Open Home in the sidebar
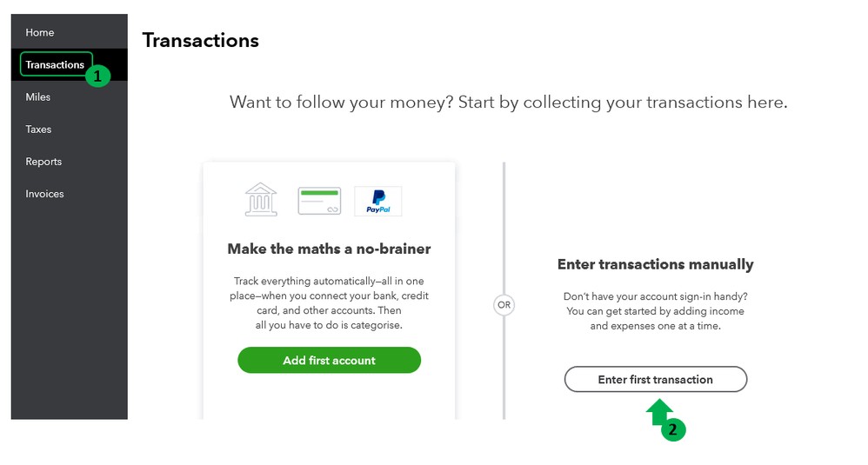868x465 pixels. point(40,33)
